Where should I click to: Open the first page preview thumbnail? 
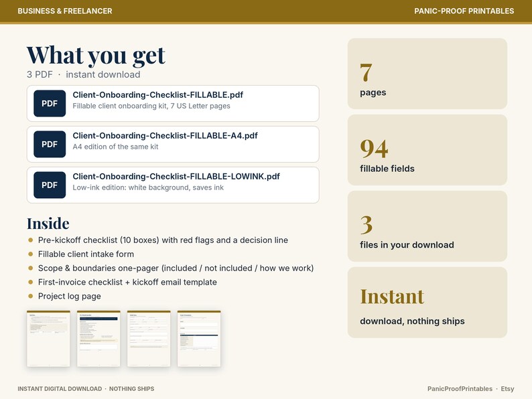tap(48, 339)
